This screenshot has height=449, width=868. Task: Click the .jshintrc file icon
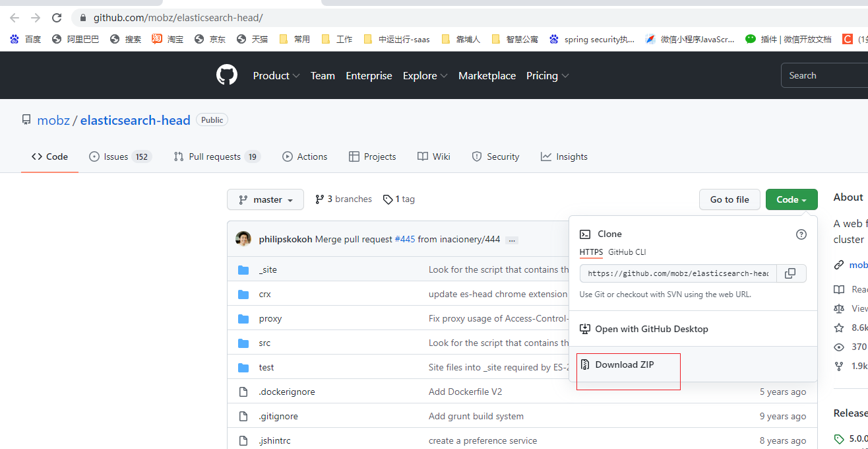[243, 440]
